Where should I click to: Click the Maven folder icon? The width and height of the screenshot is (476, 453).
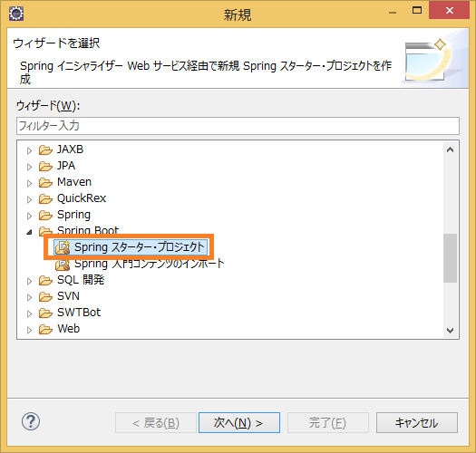point(45,183)
